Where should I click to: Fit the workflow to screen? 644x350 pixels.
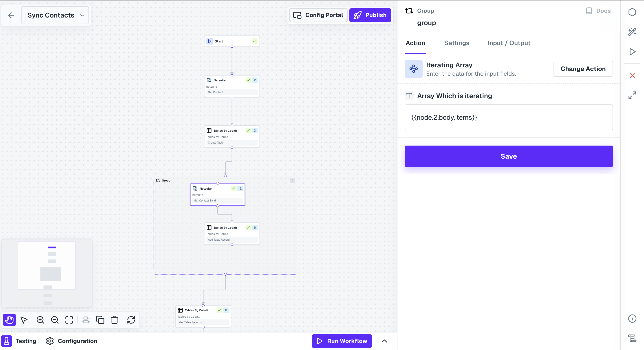(69, 320)
